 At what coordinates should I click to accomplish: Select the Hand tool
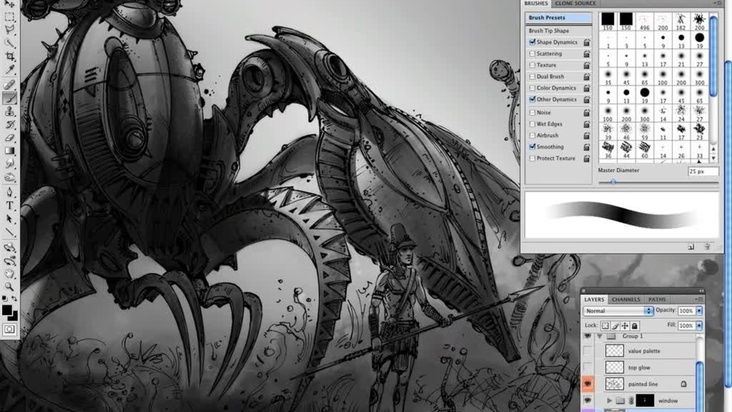coord(9,273)
